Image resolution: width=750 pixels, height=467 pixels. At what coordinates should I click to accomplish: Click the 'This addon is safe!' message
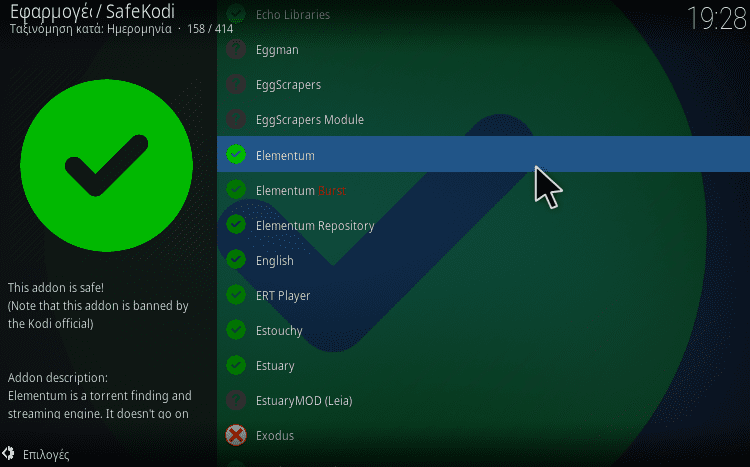pyautogui.click(x=55, y=288)
